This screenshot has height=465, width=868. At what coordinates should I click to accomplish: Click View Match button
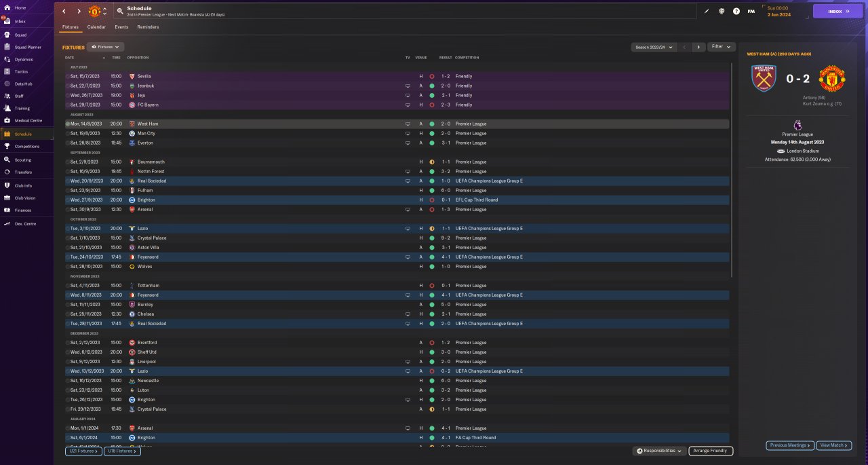pyautogui.click(x=833, y=445)
